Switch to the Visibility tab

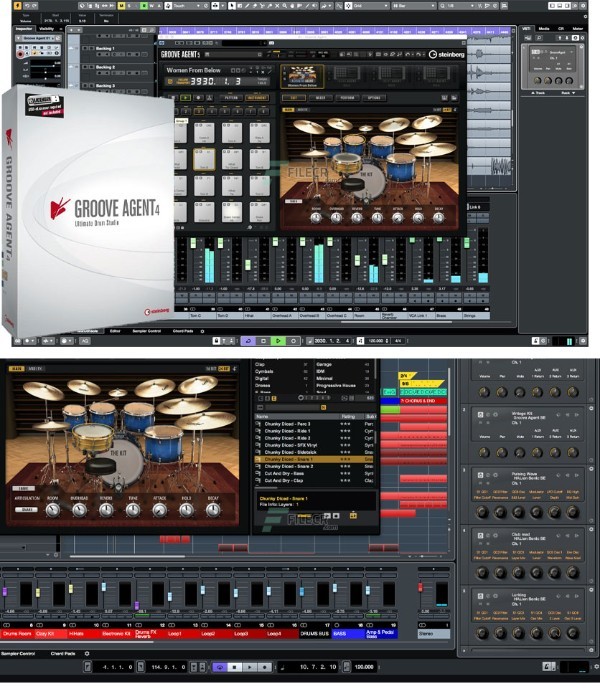(46, 29)
